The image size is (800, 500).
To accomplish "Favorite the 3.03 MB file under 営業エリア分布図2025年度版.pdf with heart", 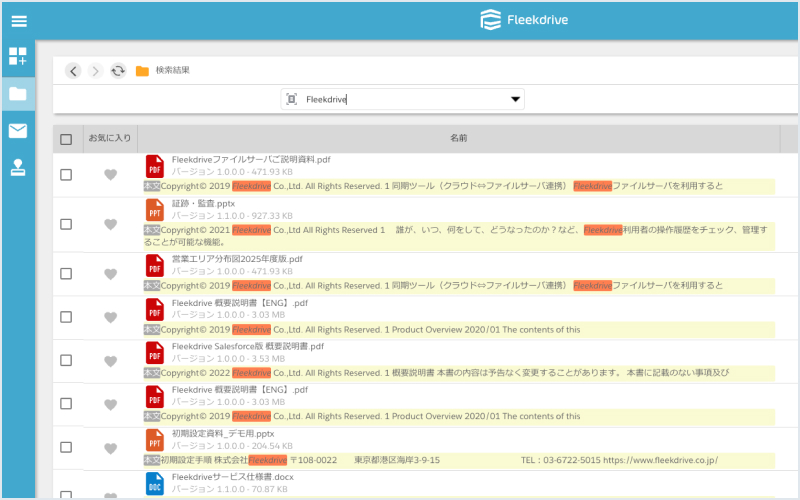I will [x=111, y=317].
